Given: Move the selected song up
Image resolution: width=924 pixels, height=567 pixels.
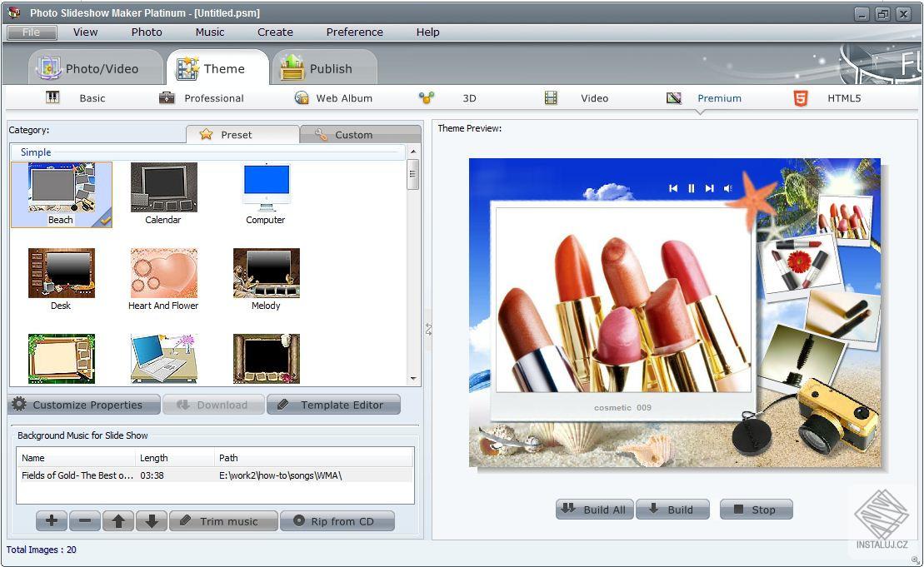Looking at the screenshot, I should (118, 520).
